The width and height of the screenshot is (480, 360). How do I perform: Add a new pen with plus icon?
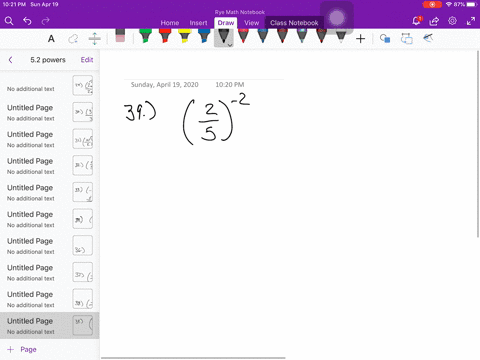pyautogui.click(x=360, y=39)
